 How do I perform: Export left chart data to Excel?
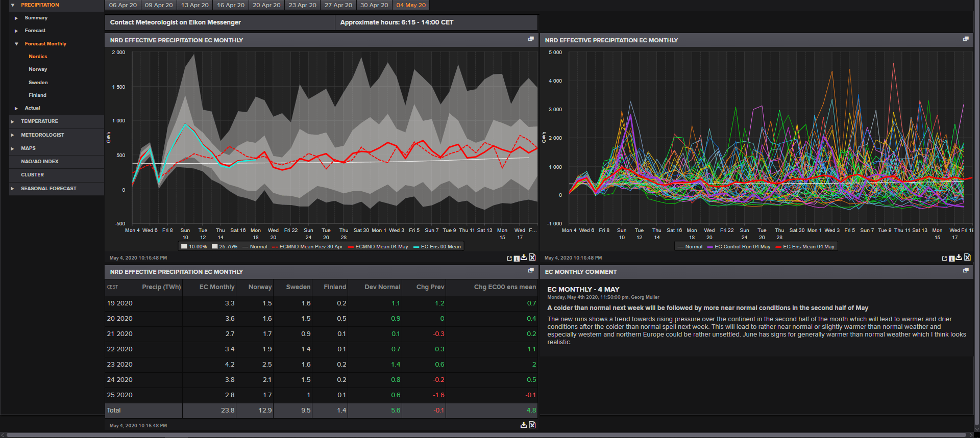(532, 257)
